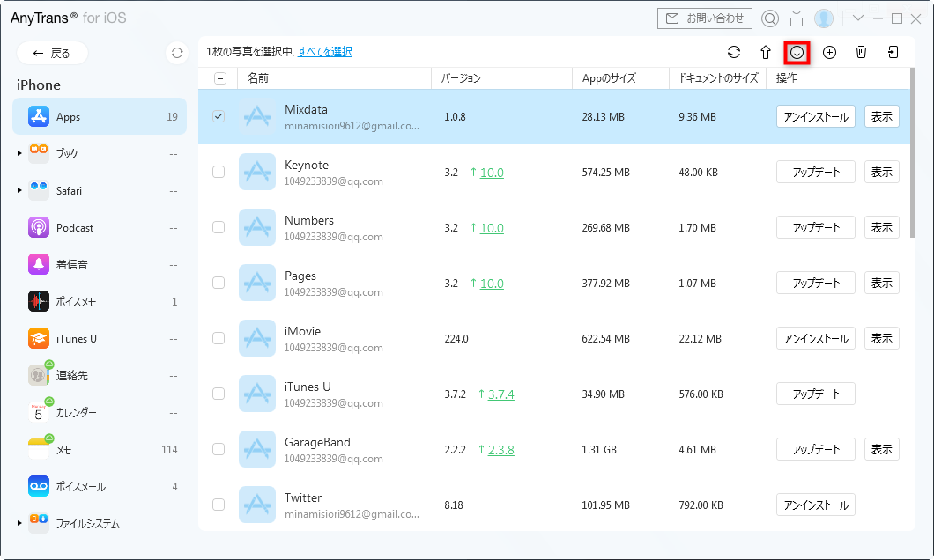Click the user account avatar icon
This screenshot has height=560, width=934.
(824, 18)
